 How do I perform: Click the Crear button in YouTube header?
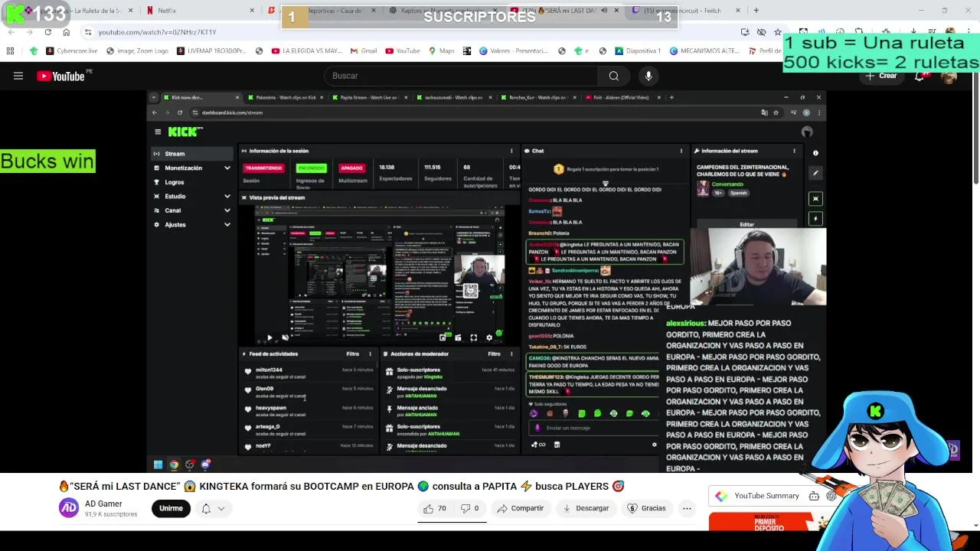click(x=880, y=76)
